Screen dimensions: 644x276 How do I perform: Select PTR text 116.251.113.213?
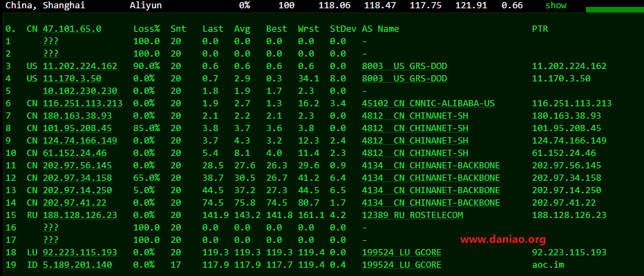click(571, 103)
